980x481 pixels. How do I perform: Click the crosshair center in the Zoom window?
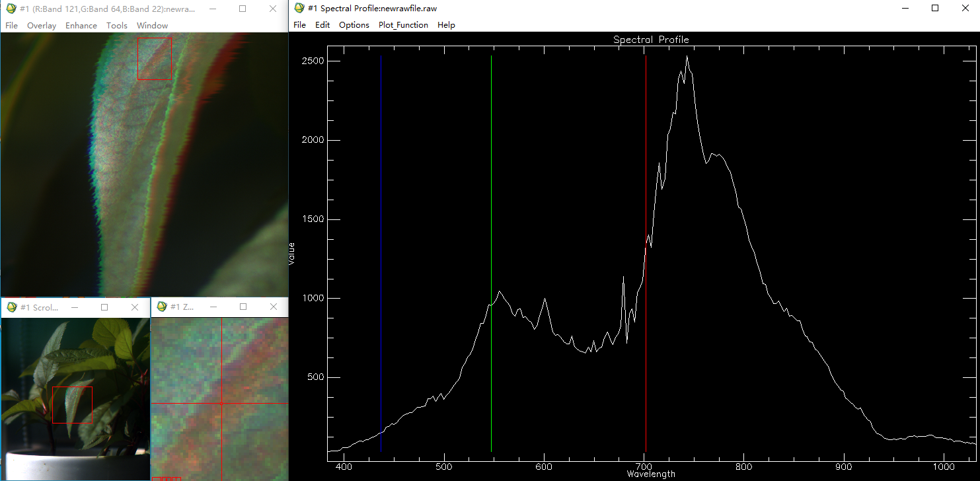[x=221, y=403]
